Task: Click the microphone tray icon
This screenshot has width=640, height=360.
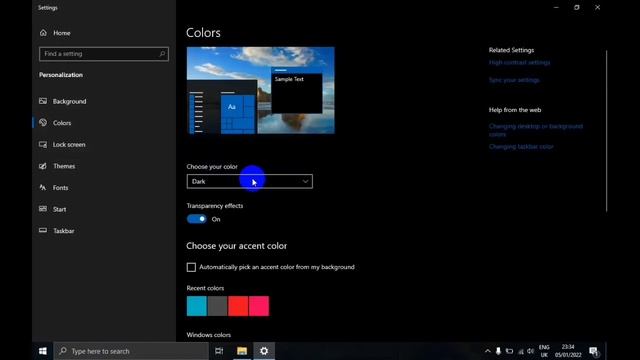Action: coord(498,351)
